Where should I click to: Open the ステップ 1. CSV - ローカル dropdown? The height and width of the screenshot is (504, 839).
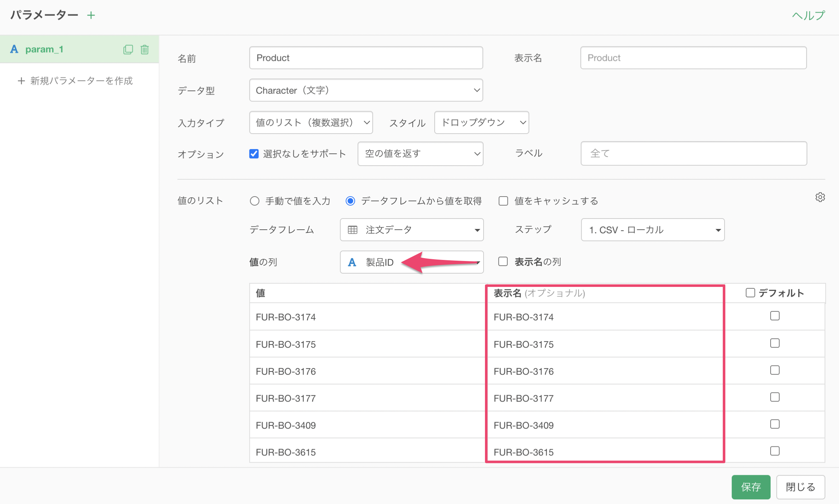click(652, 230)
